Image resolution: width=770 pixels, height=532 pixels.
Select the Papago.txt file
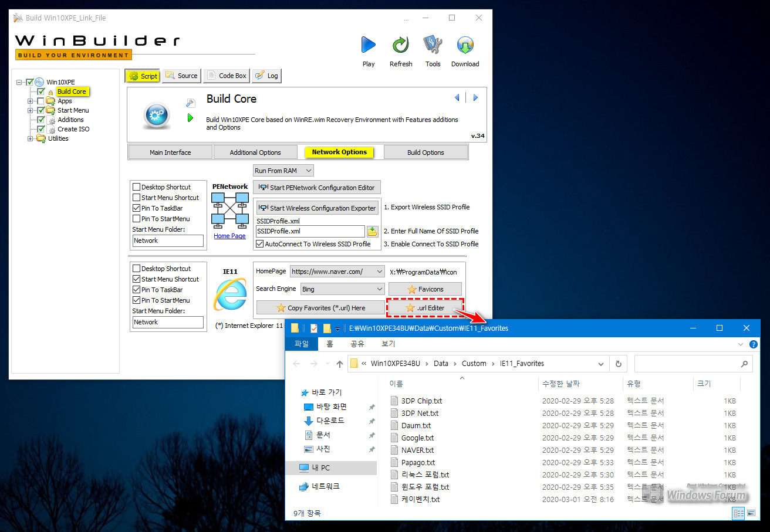[x=418, y=463]
